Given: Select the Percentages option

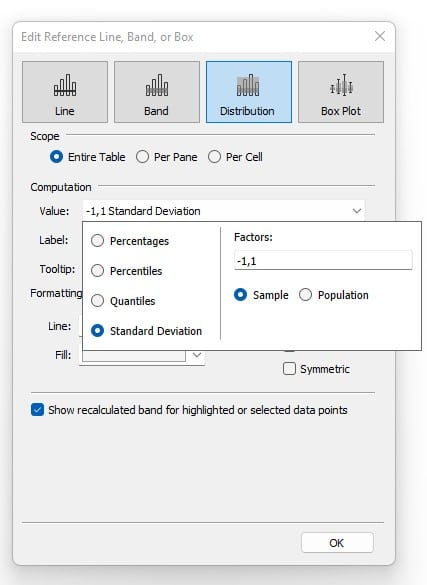Looking at the screenshot, I should [x=97, y=241].
